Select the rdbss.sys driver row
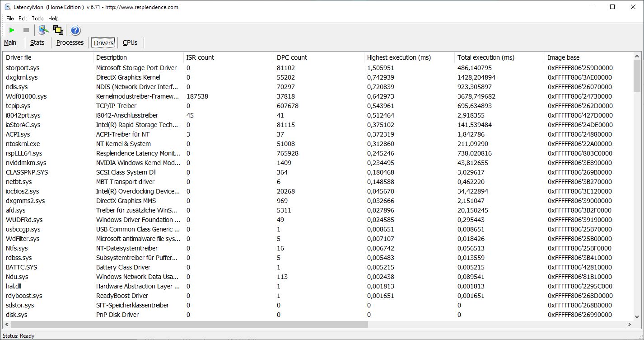This screenshot has height=340, width=644. point(318,258)
